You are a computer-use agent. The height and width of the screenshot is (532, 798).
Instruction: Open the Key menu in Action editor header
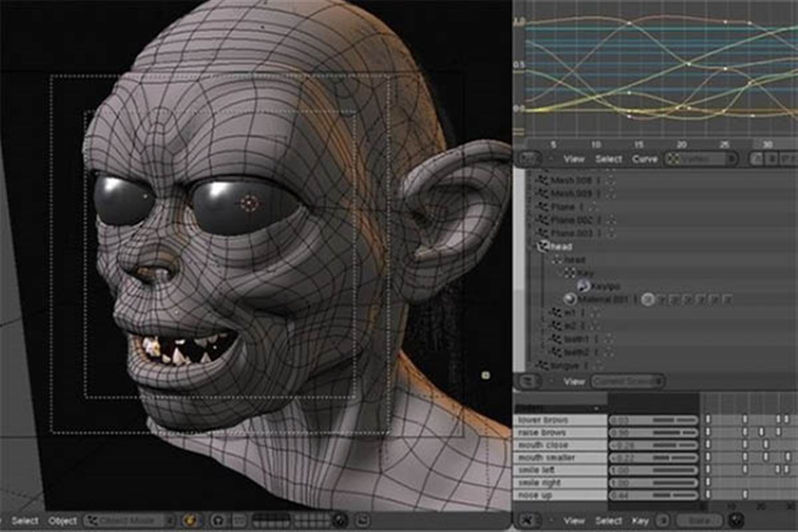click(640, 522)
